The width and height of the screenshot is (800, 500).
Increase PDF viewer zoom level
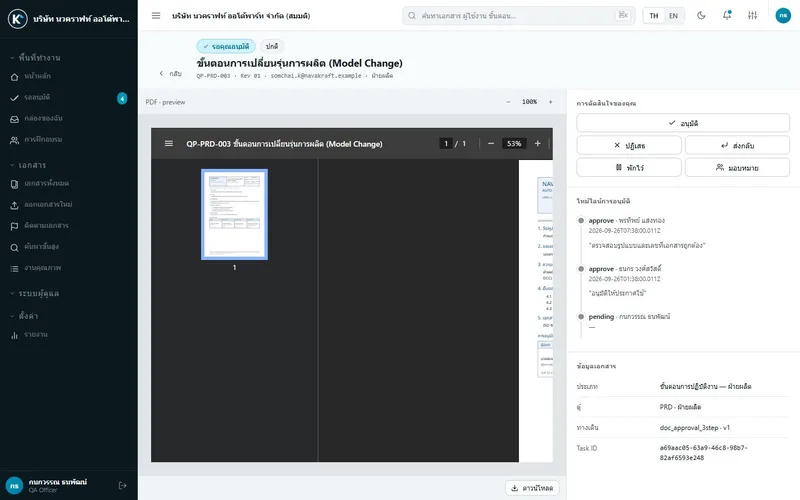(537, 144)
